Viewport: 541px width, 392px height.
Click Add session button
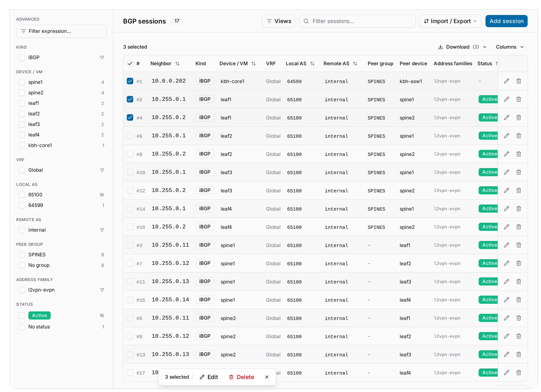point(506,21)
